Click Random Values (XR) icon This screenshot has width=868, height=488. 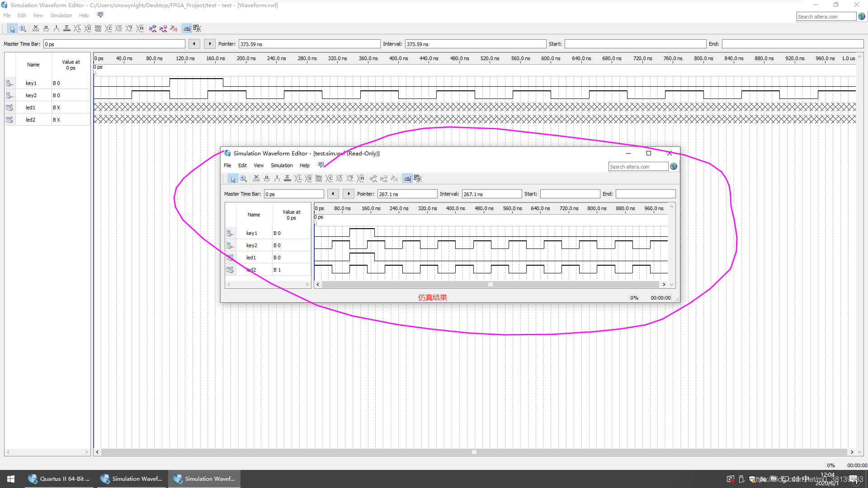pos(140,28)
